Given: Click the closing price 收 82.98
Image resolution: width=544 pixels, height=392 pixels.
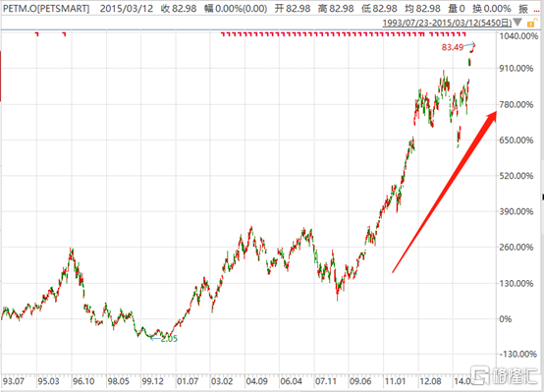Looking at the screenshot, I should click(x=179, y=8).
